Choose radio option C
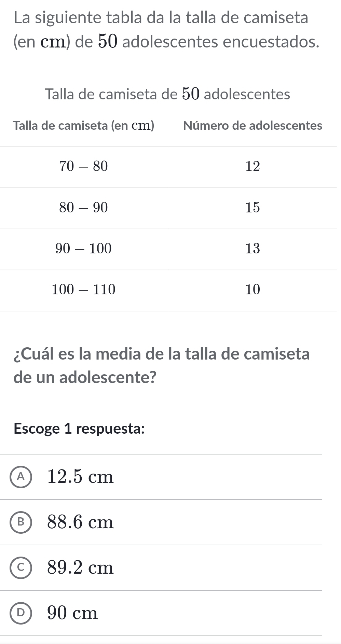341x644 pixels. click(21, 568)
